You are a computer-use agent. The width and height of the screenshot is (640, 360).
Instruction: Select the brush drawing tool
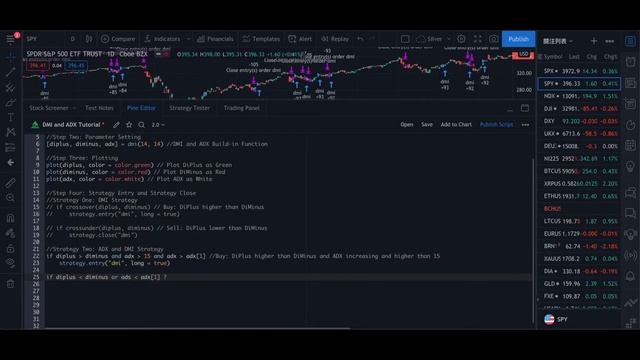tap(10, 102)
